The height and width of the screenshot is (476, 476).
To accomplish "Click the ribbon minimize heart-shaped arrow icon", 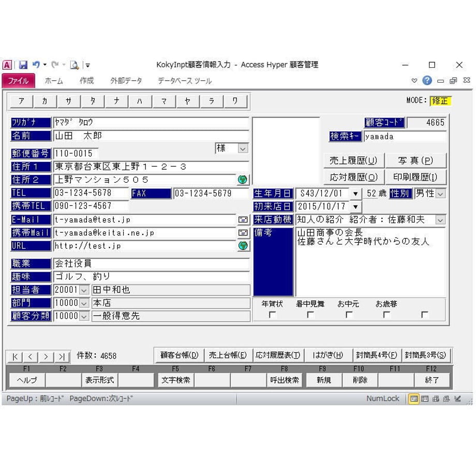I will click(x=414, y=80).
